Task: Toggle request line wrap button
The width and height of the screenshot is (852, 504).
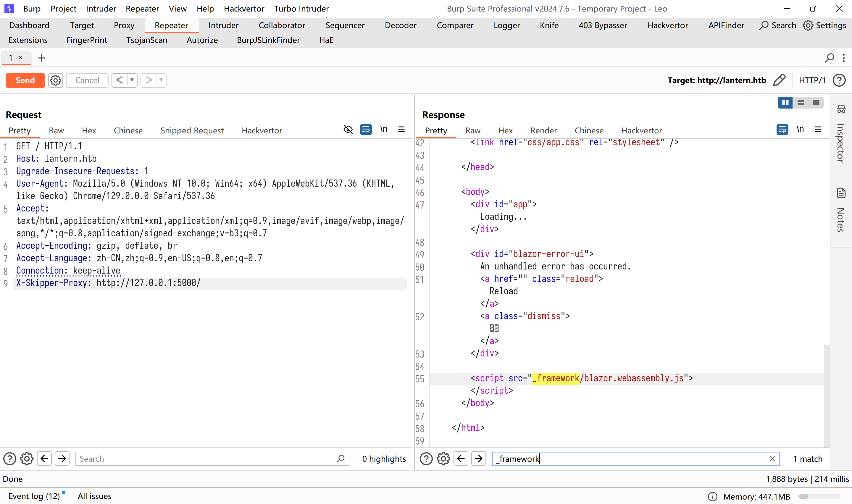Action: (366, 129)
